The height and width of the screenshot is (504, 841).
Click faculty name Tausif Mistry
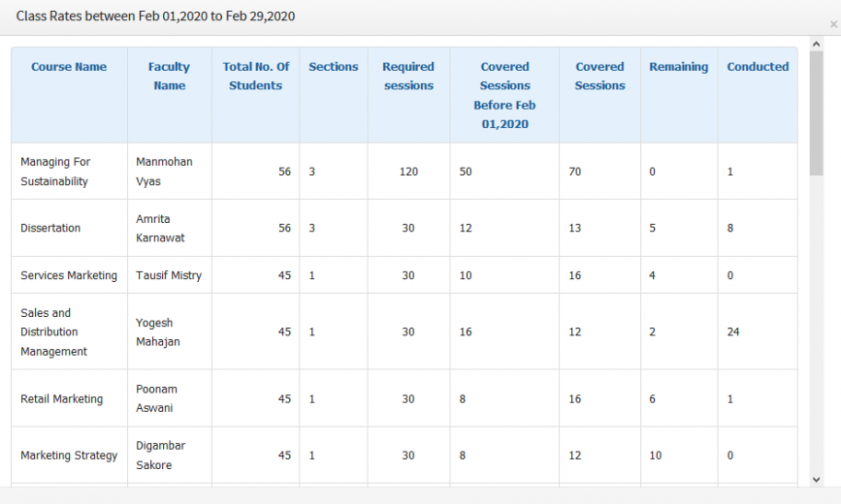pos(169,275)
